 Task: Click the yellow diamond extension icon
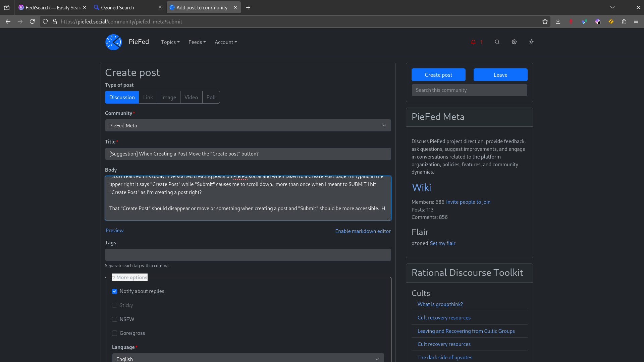(611, 21)
